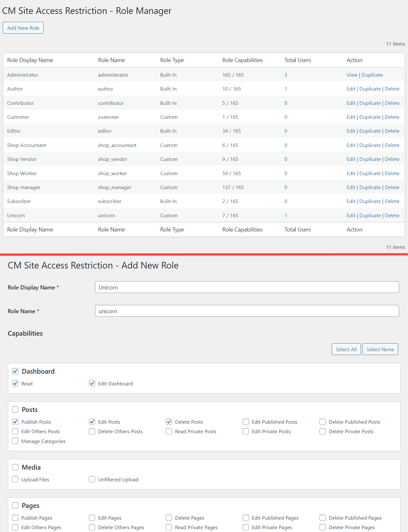
Task: Open View link for Administrator role
Action: tap(352, 75)
